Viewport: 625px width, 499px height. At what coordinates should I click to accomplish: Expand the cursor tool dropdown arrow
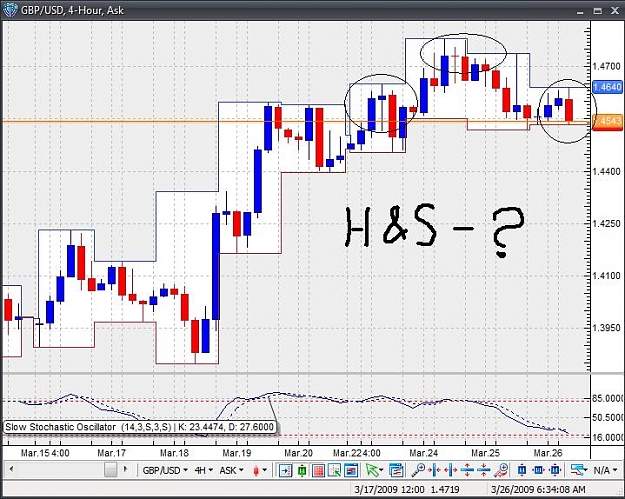381,471
